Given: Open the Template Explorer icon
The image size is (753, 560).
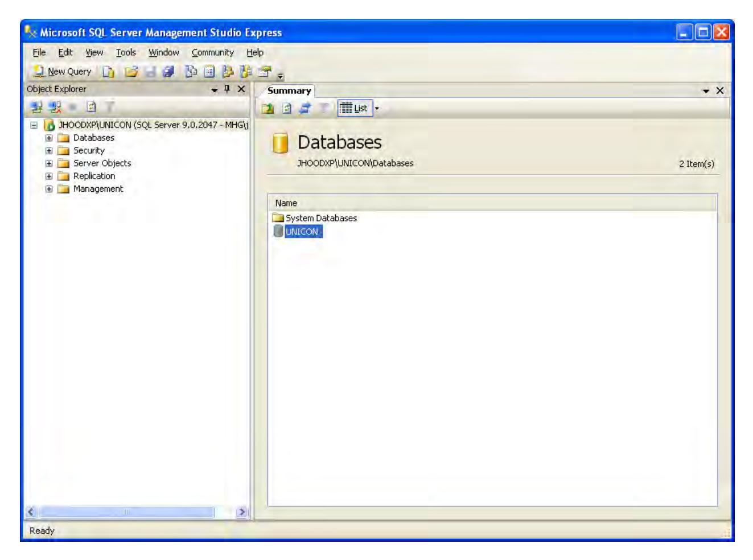Looking at the screenshot, I should (246, 72).
